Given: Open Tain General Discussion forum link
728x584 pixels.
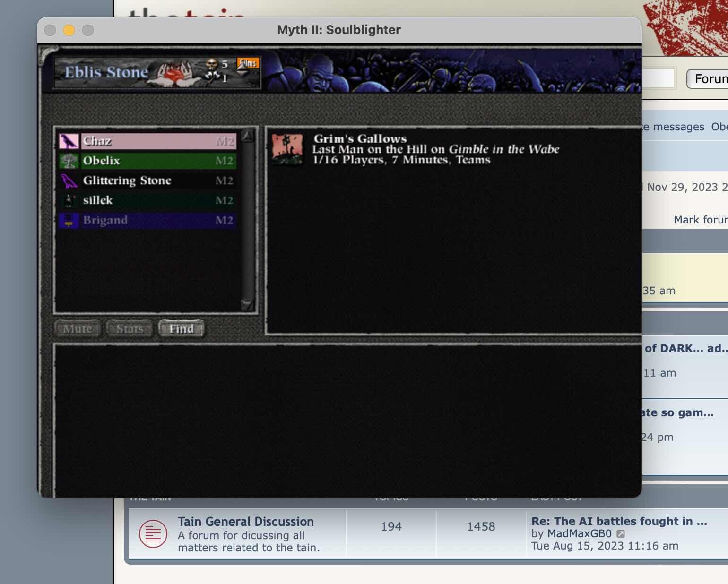Looking at the screenshot, I should 246,522.
